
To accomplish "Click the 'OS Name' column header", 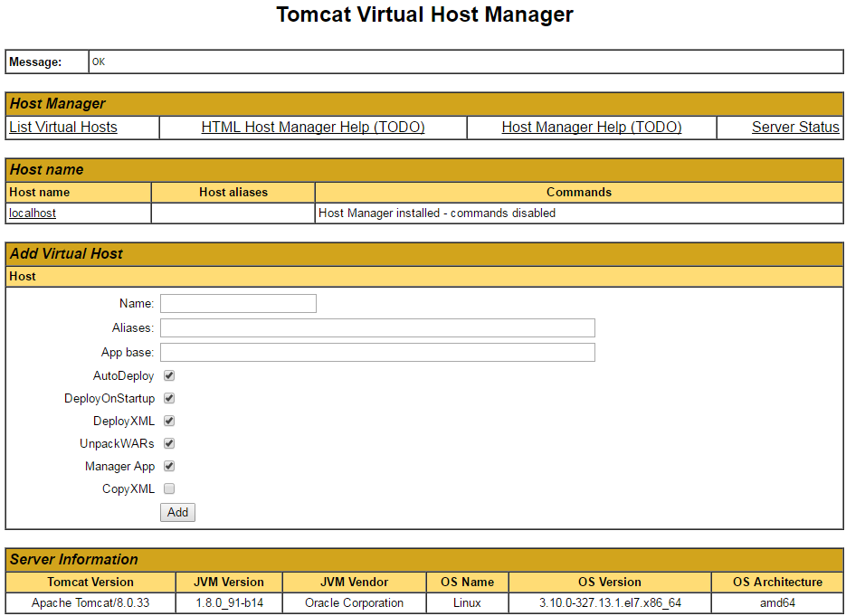I will click(x=467, y=582).
